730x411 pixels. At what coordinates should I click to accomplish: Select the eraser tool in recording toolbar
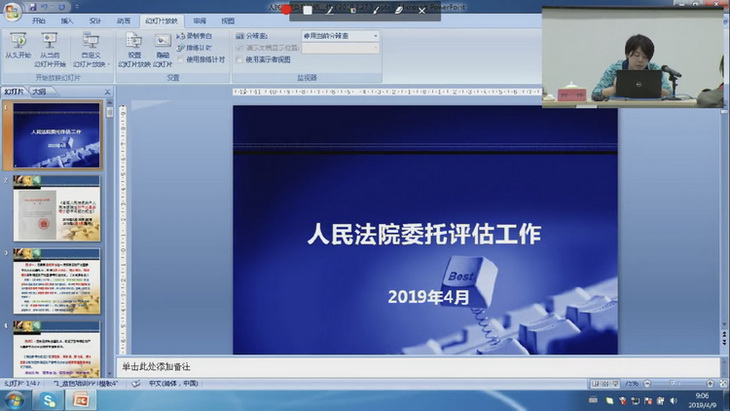pyautogui.click(x=397, y=10)
